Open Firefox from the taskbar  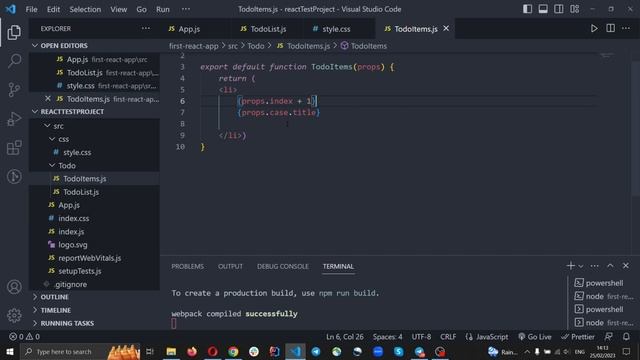(x=191, y=351)
